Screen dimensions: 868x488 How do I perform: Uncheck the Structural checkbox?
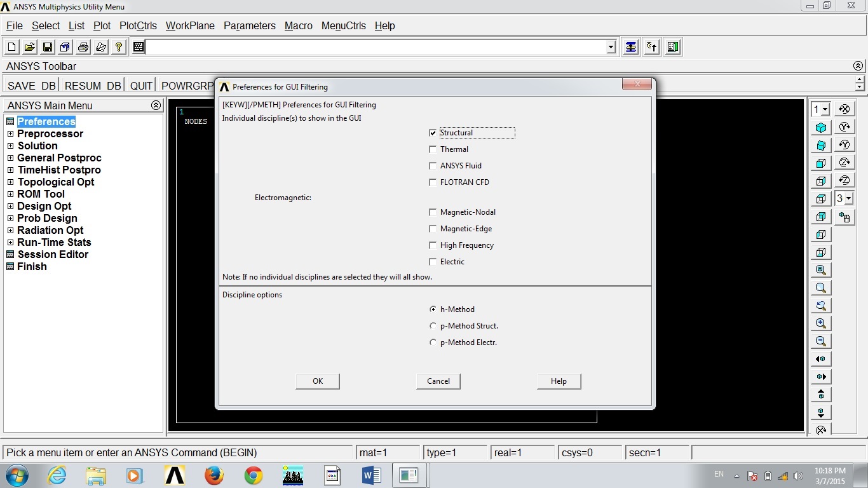point(433,133)
